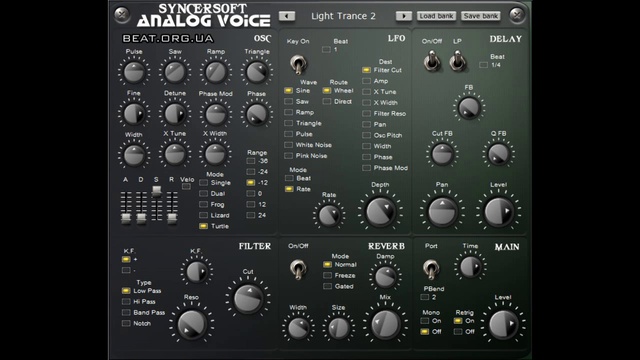Click the Filter Reso knob

point(191,324)
